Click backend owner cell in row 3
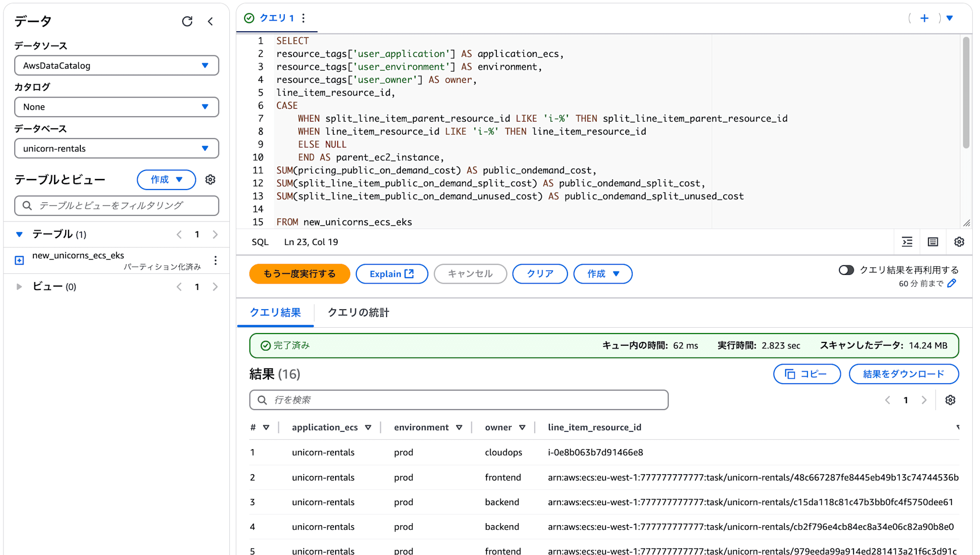Viewport: 980px width, 555px height. point(502,503)
